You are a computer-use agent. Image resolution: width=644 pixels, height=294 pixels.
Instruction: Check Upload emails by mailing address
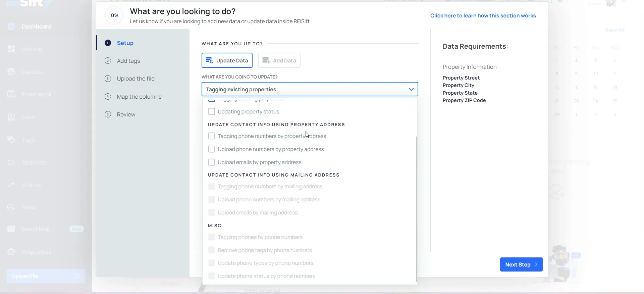coord(212,212)
